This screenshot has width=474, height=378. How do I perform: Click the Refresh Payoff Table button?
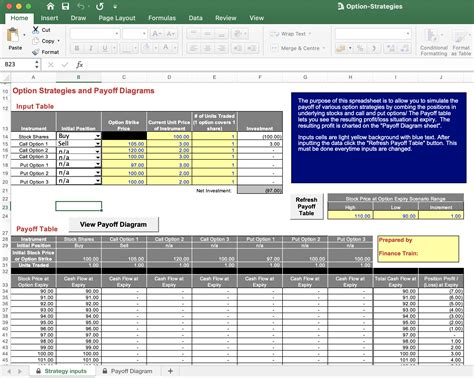[307, 206]
